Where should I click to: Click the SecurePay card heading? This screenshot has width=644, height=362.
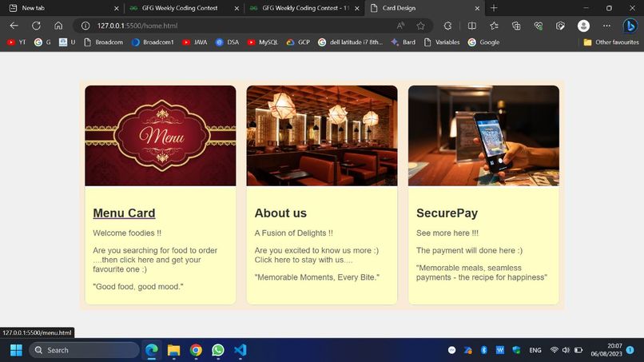(447, 213)
